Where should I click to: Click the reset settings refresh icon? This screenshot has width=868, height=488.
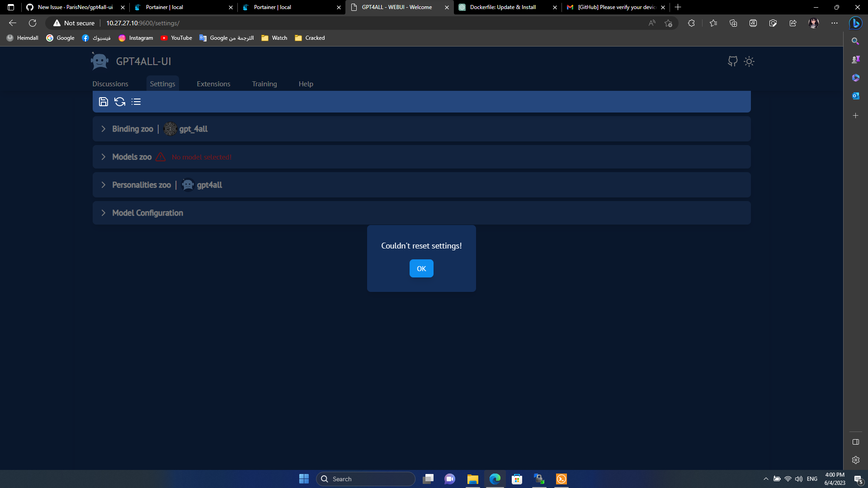[119, 102]
